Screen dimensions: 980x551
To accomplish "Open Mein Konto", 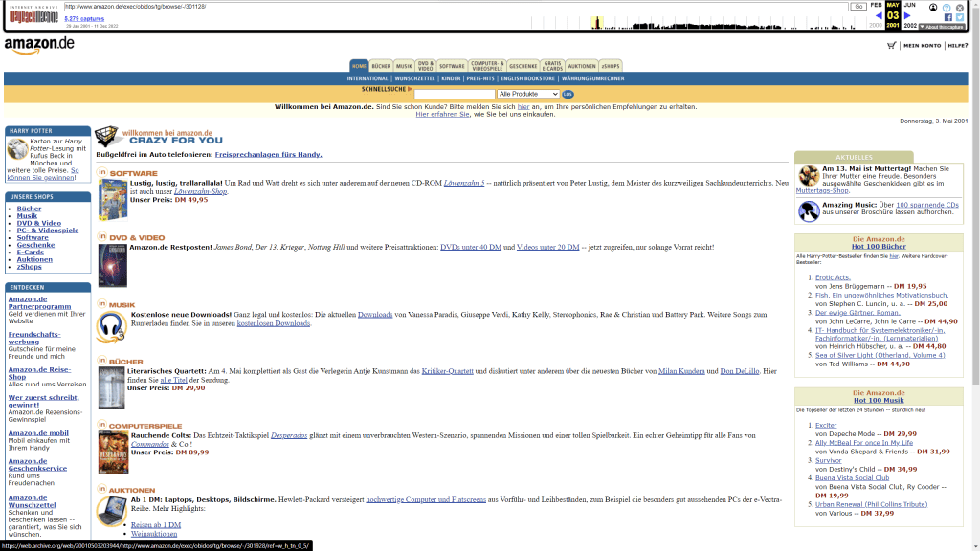I will tap(922, 46).
